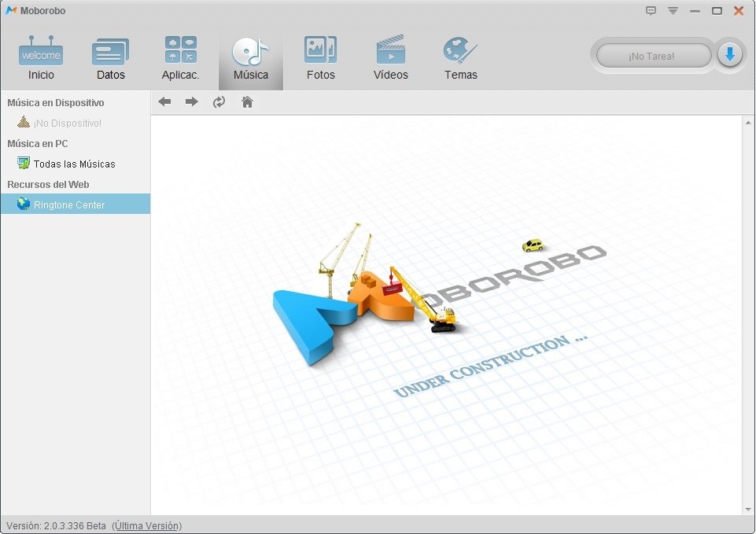Click the forward arrow navigation icon
Screen dimensions: 756x534
click(x=192, y=101)
